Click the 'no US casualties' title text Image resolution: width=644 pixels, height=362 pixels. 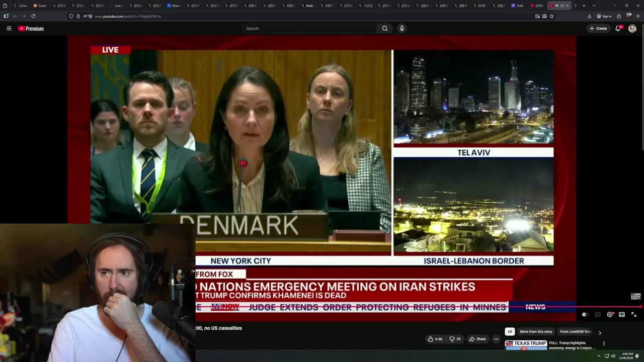pos(223,328)
